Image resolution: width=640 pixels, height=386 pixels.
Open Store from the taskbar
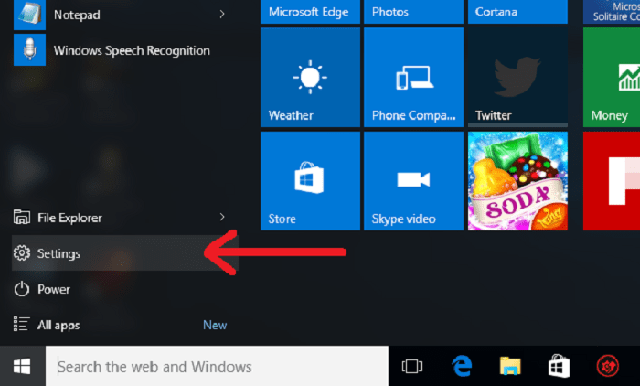point(559,366)
